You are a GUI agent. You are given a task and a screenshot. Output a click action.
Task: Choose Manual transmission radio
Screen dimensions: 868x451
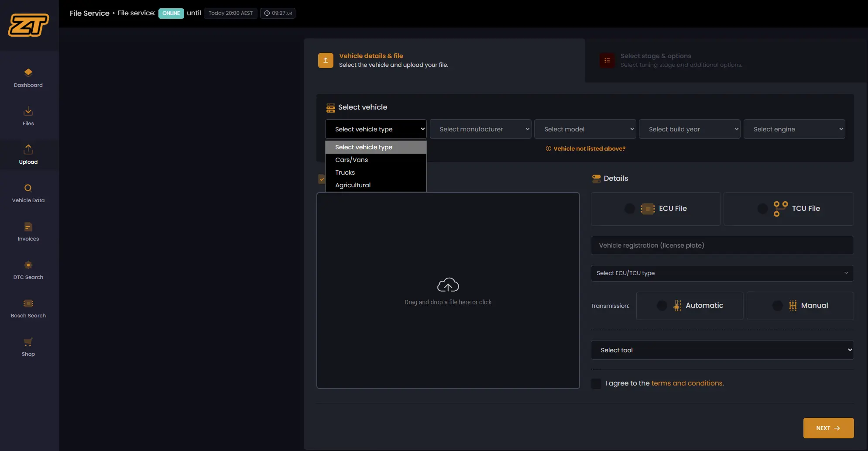pos(778,306)
